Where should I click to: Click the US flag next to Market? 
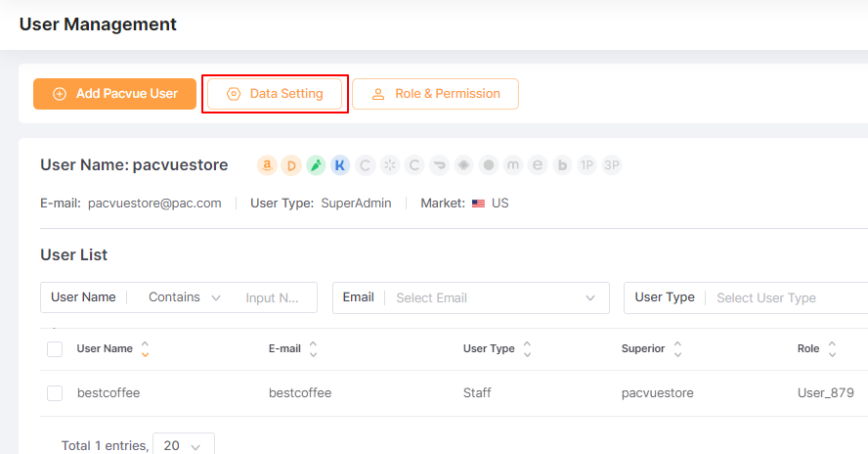(x=478, y=204)
